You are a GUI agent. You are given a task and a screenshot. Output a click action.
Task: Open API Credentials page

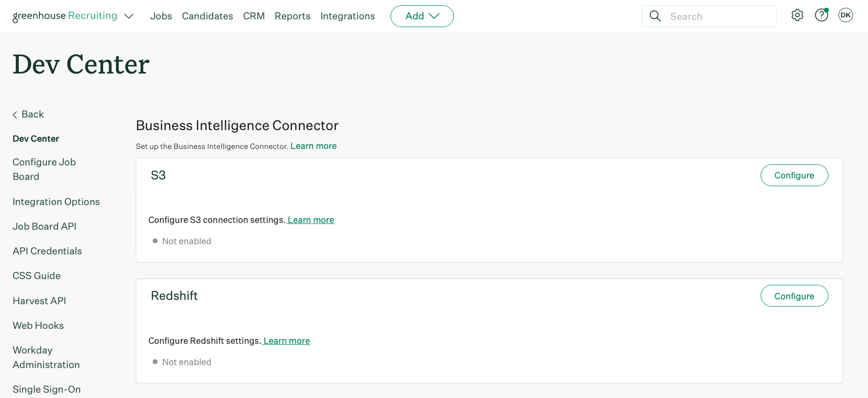pyautogui.click(x=47, y=251)
